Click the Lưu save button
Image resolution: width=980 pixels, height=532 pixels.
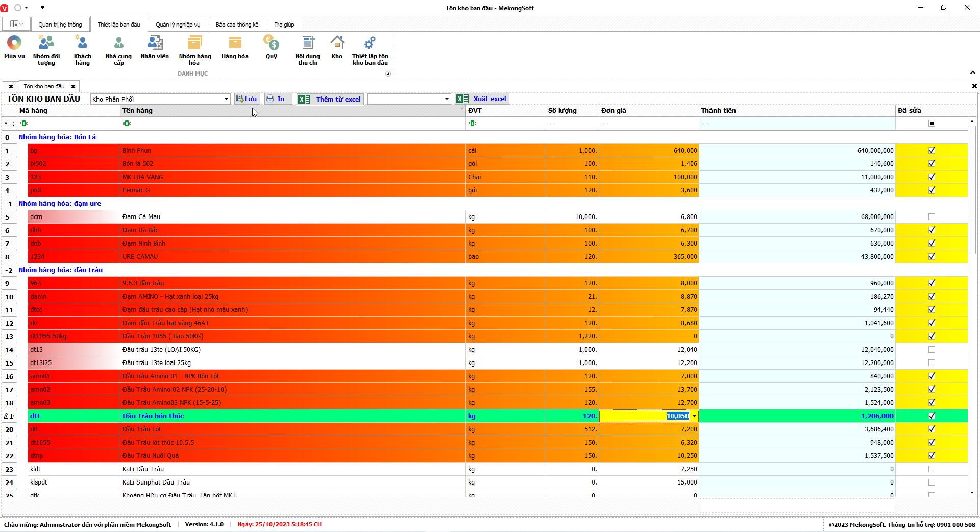pos(247,99)
